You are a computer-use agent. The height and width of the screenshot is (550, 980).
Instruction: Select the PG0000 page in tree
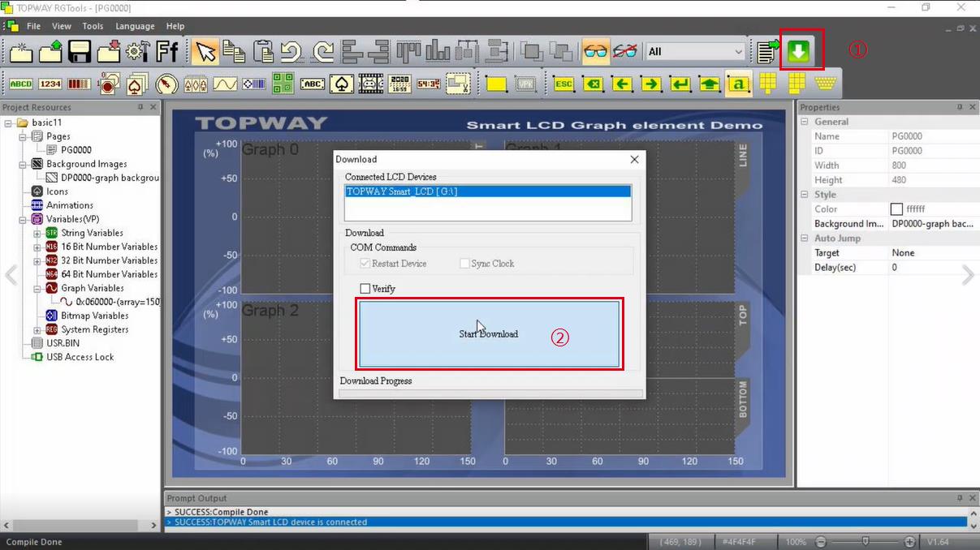coord(76,150)
